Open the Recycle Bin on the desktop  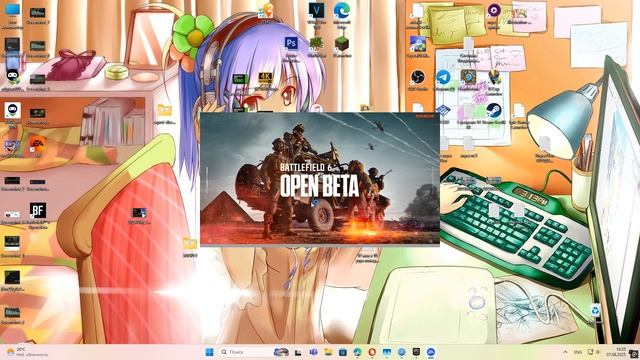596,310
